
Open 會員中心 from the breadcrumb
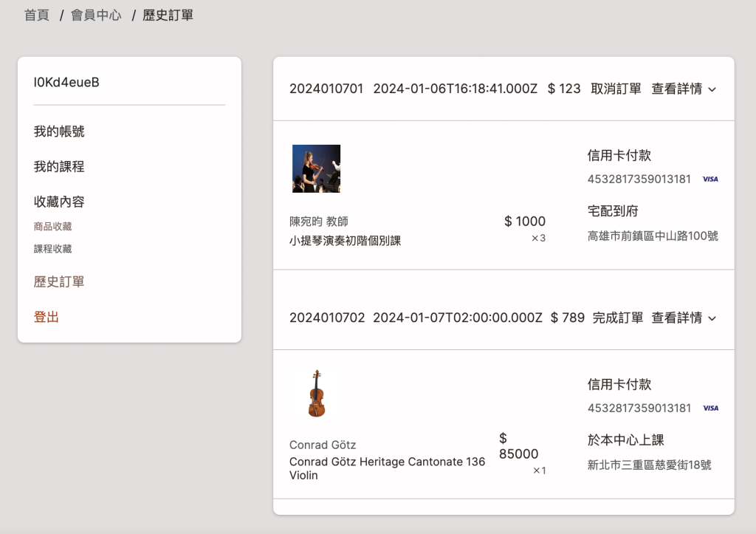click(96, 15)
